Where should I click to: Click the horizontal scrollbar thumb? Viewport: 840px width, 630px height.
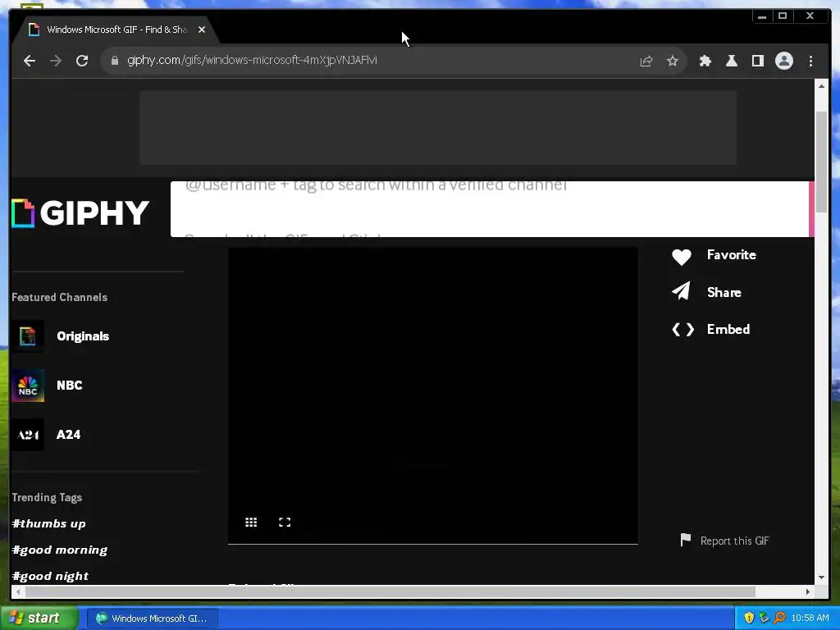click(x=390, y=592)
